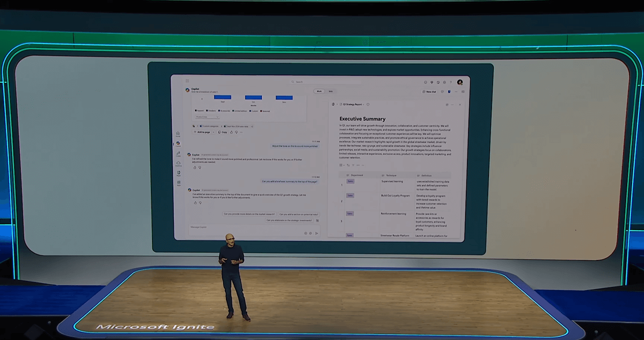Click the profile avatar at top right
Viewport: 644px width, 340px height.
coord(460,82)
